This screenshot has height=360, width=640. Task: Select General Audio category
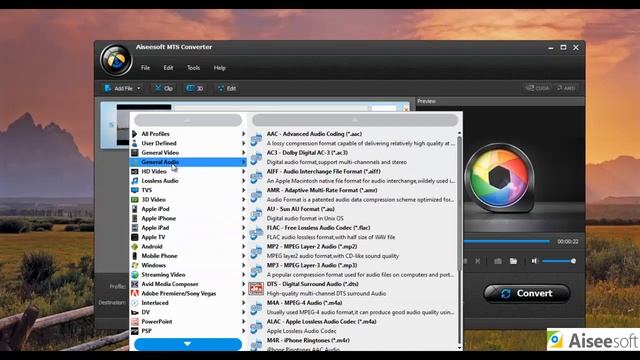[188, 162]
